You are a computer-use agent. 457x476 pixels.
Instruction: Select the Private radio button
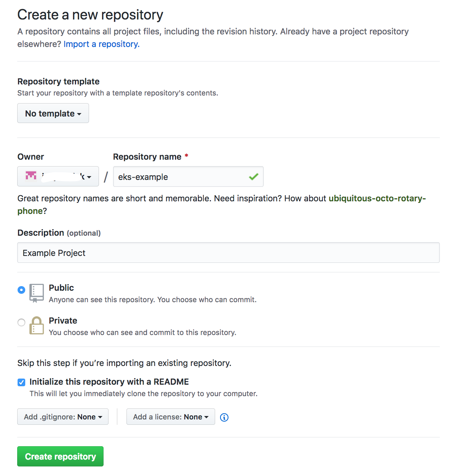pyautogui.click(x=21, y=322)
